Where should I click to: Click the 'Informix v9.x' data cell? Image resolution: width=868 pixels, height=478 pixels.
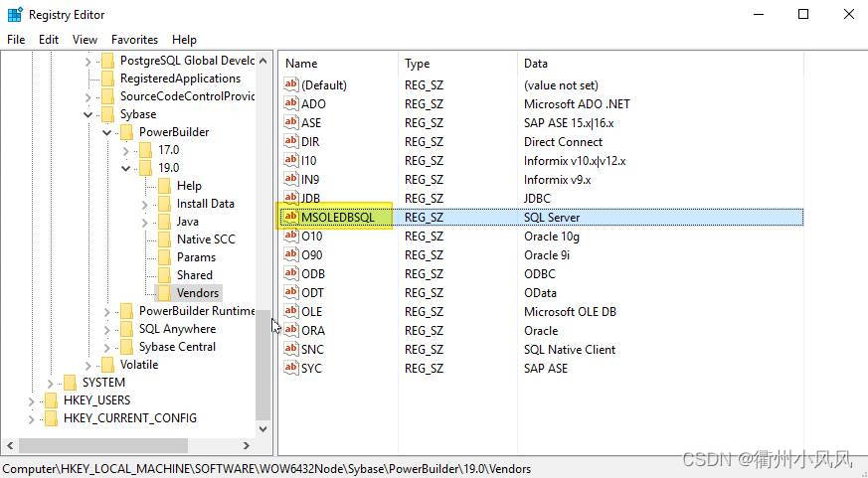(x=557, y=179)
